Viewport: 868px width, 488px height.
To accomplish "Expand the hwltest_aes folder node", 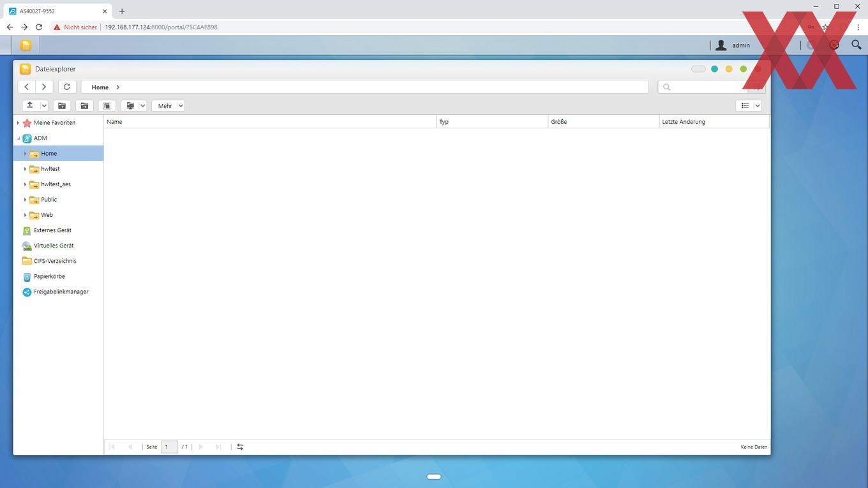I will click(x=25, y=184).
